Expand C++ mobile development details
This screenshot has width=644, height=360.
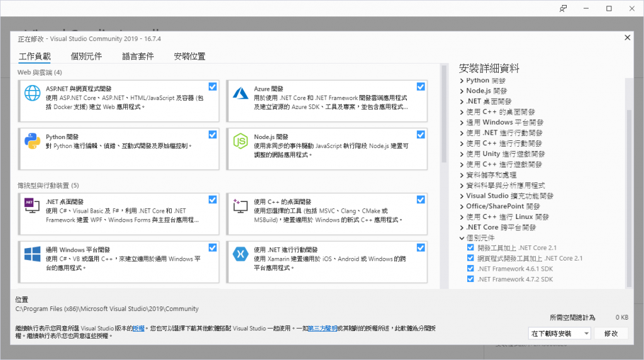(462, 143)
